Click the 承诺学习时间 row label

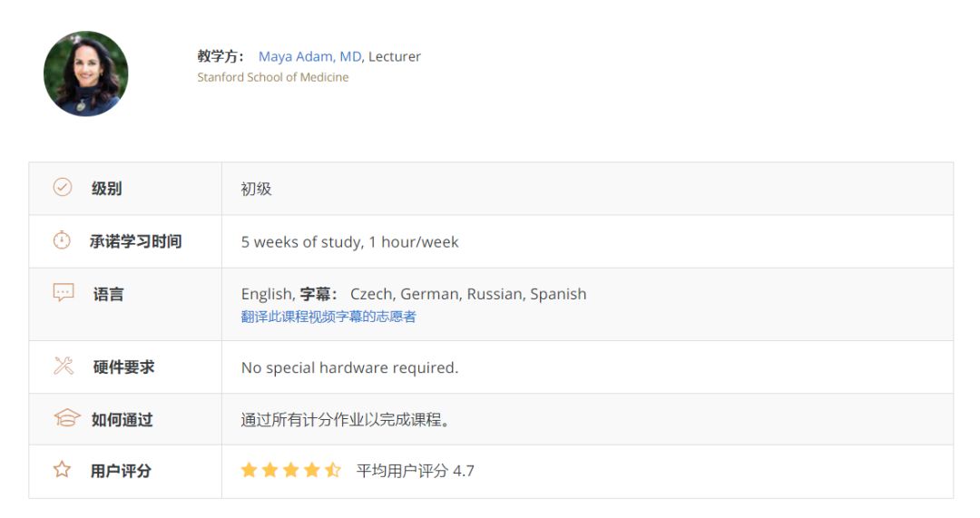pos(135,241)
